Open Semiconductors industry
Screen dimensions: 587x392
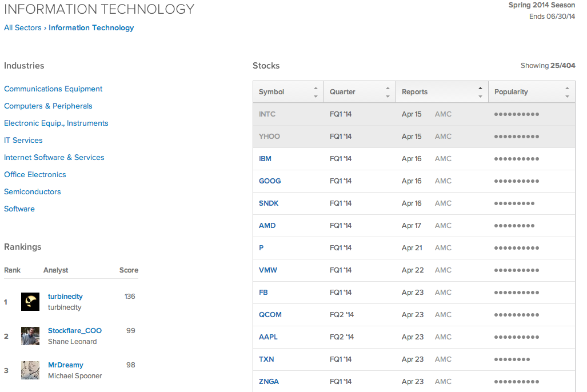(x=32, y=191)
